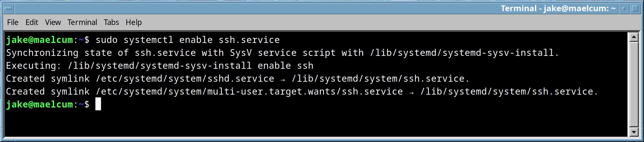Viewport: 644px width, 142px height.
Task: Click the scrollbar down arrow
Action: 634,132
